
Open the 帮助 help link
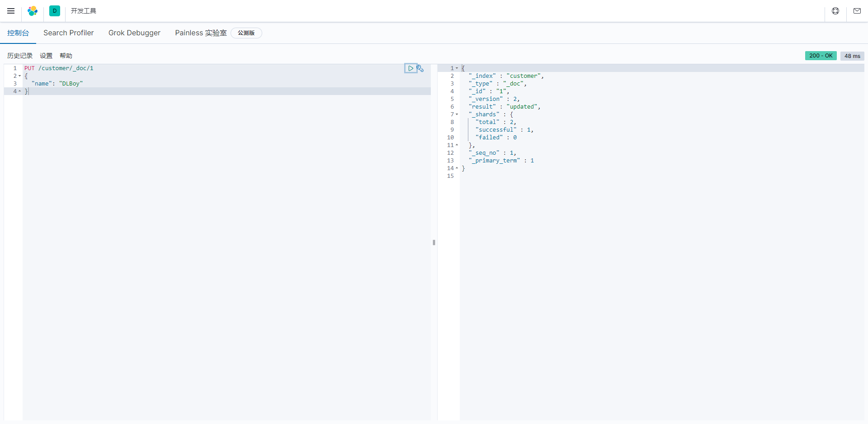click(66, 56)
